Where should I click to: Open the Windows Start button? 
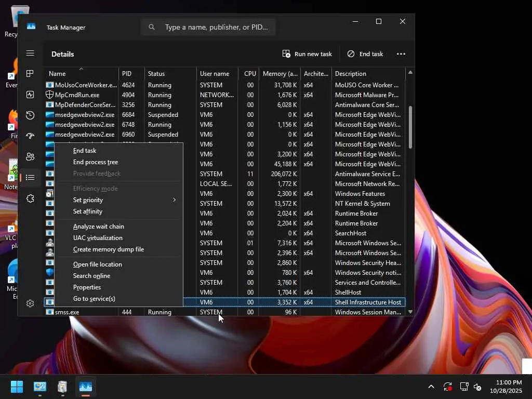click(x=17, y=387)
